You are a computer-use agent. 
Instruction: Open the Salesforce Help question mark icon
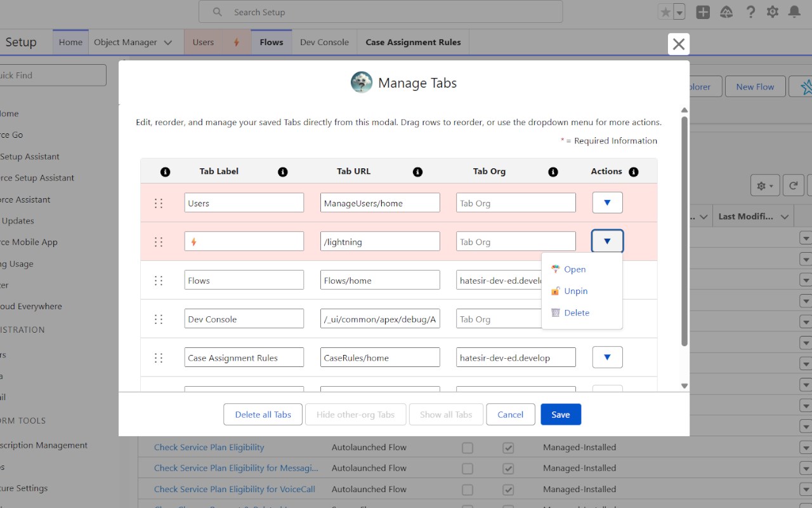[x=750, y=12]
